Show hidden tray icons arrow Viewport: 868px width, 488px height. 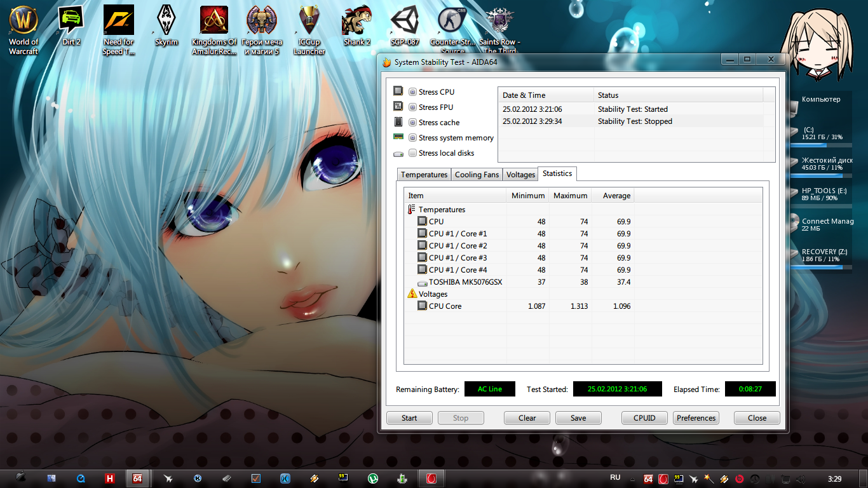click(x=632, y=479)
